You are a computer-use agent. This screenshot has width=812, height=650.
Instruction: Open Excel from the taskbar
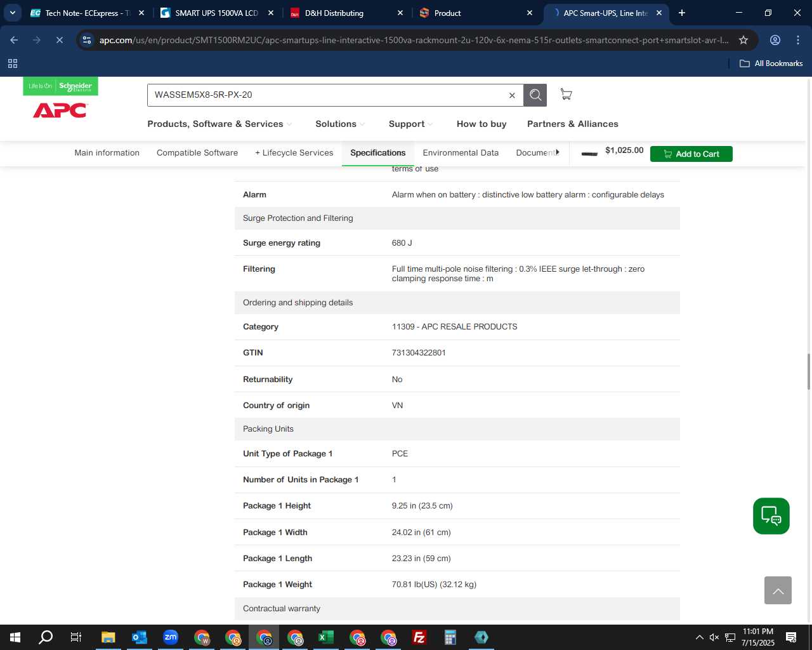pos(326,637)
